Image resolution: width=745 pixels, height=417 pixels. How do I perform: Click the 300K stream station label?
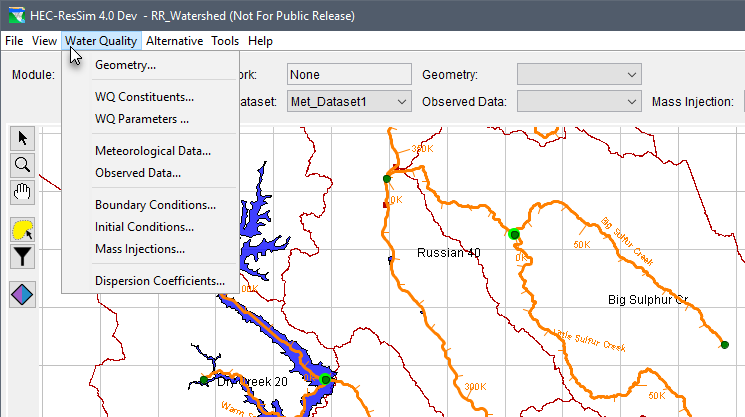[x=475, y=387]
